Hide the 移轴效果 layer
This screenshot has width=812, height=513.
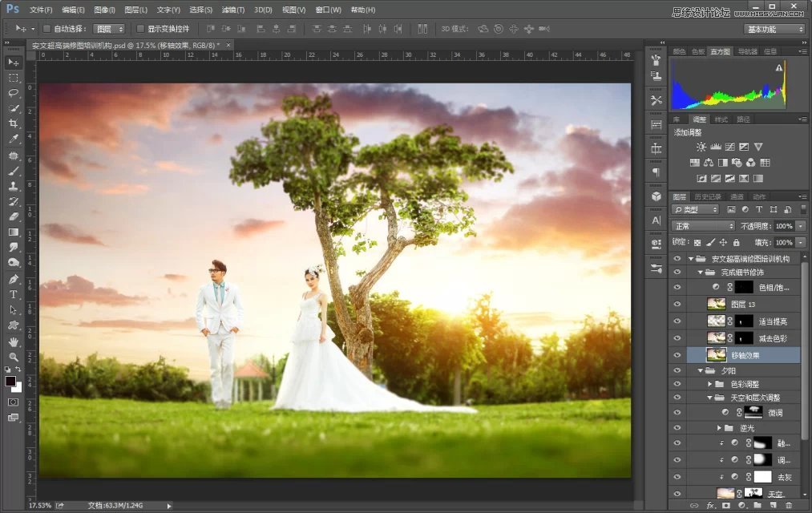click(678, 353)
